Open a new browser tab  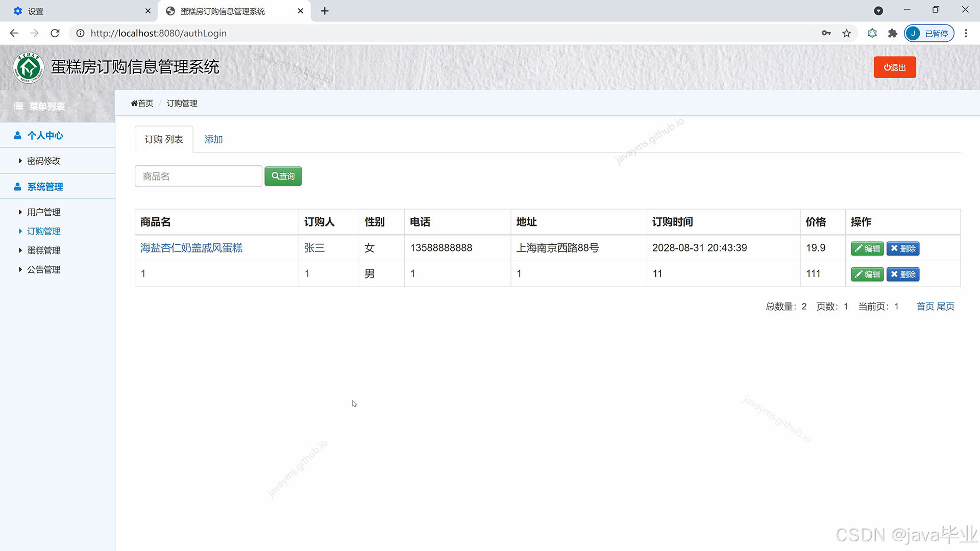325,11
